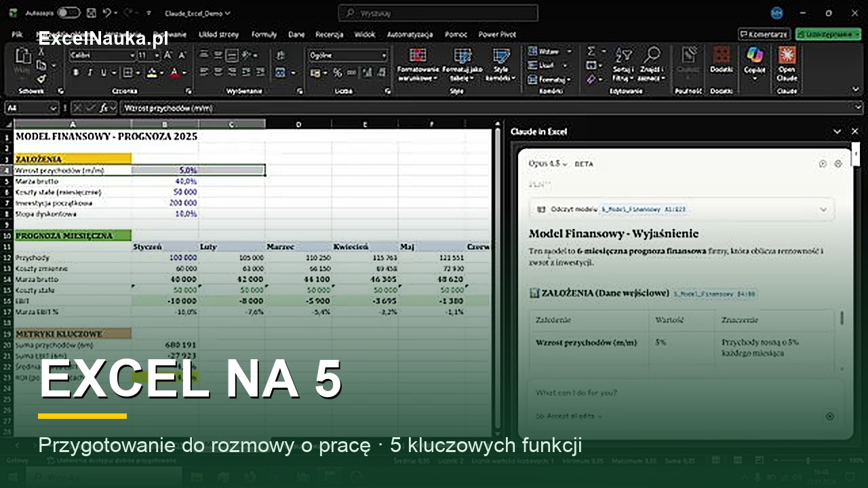Image resolution: width=868 pixels, height=488 pixels.
Task: Toggle Wrap Text
Action: 281,55
